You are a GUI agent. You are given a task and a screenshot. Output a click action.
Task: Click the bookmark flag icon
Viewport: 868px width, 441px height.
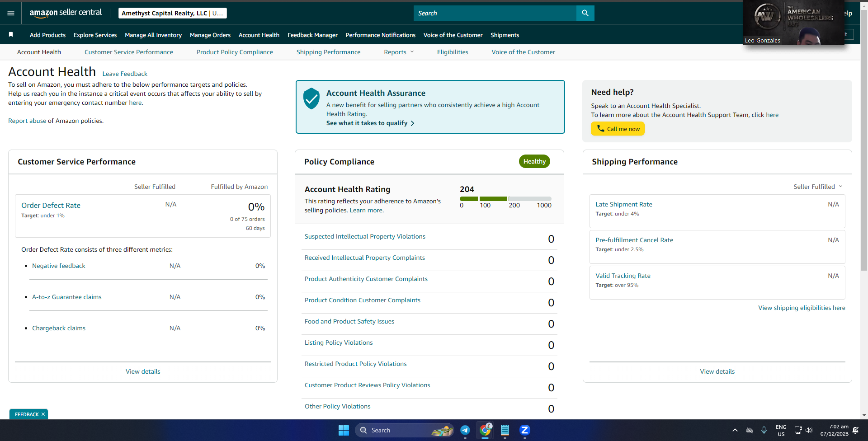tap(11, 34)
